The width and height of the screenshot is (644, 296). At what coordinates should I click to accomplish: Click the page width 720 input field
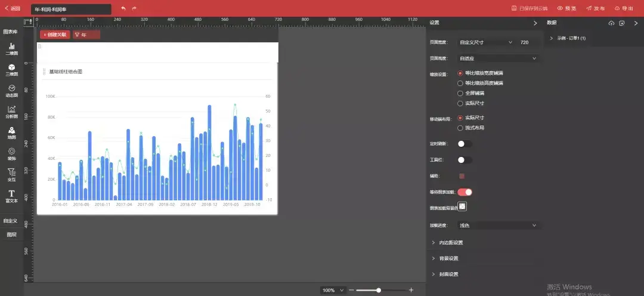pyautogui.click(x=528, y=42)
